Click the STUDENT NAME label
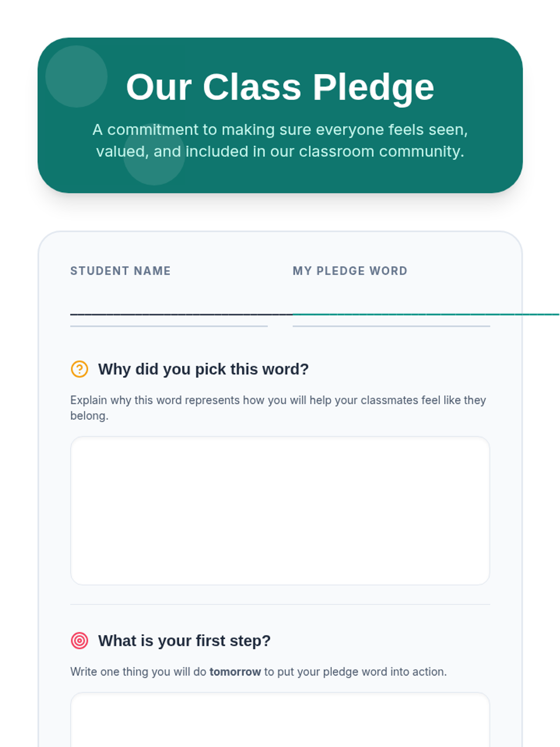560x747 pixels. pyautogui.click(x=120, y=271)
